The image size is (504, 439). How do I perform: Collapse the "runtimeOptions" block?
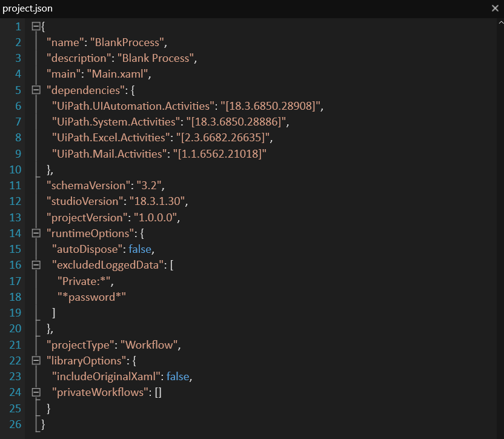[x=36, y=233]
